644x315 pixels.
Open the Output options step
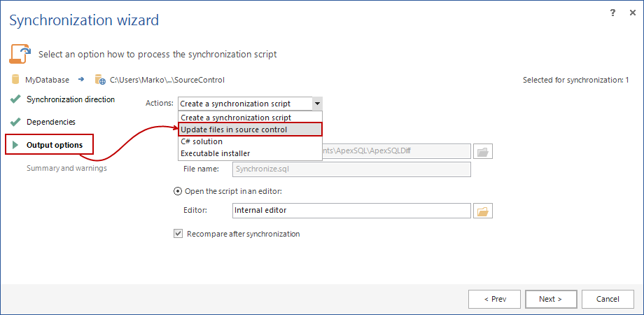(x=55, y=145)
